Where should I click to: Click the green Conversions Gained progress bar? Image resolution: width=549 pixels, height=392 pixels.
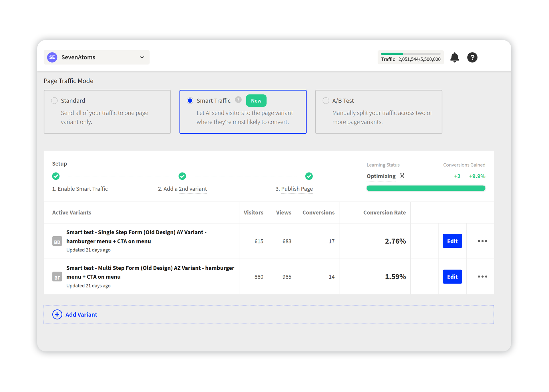point(426,188)
